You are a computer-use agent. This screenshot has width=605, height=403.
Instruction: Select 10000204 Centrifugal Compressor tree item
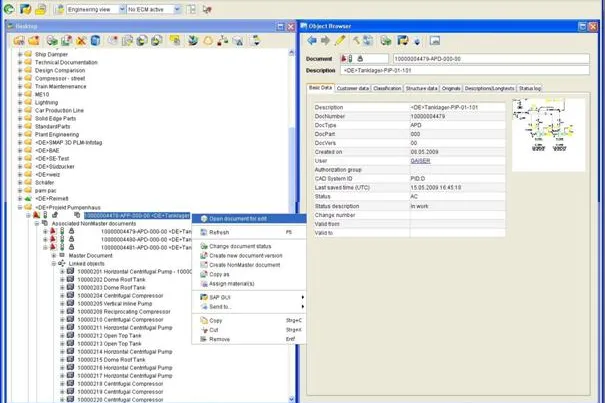[x=120, y=296]
